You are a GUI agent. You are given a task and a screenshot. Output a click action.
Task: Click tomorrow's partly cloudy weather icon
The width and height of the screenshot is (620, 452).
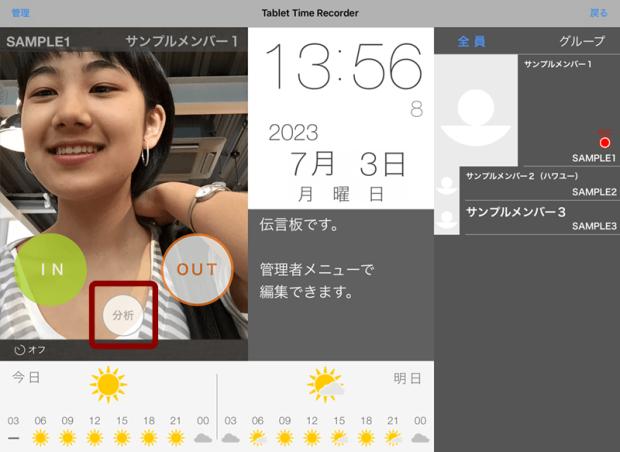(325, 384)
